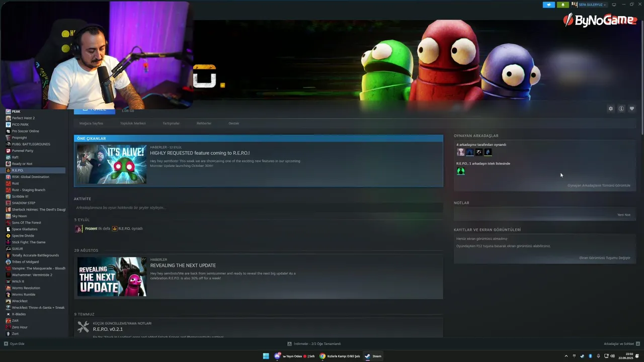Open the Rehberler tab

204,123
